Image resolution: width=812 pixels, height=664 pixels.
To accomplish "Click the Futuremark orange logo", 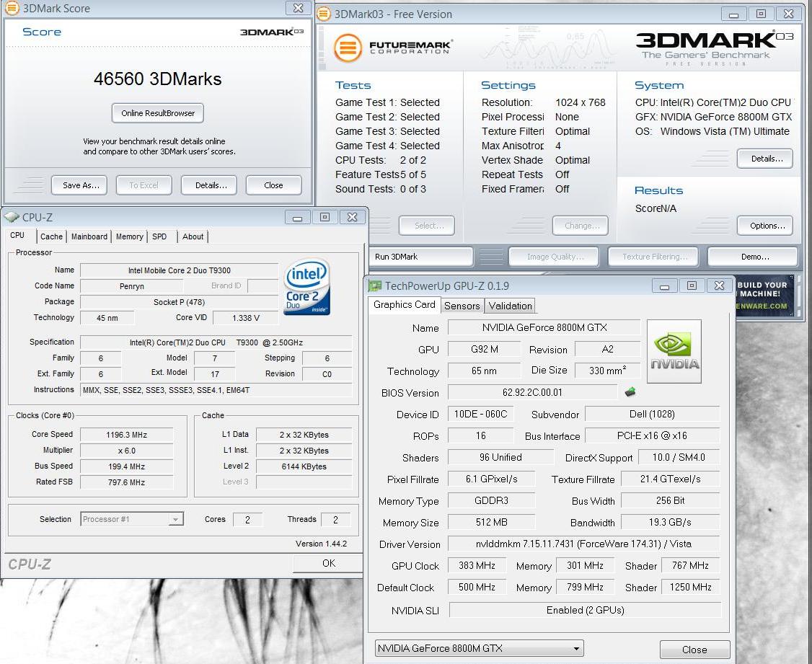I will click(x=348, y=48).
